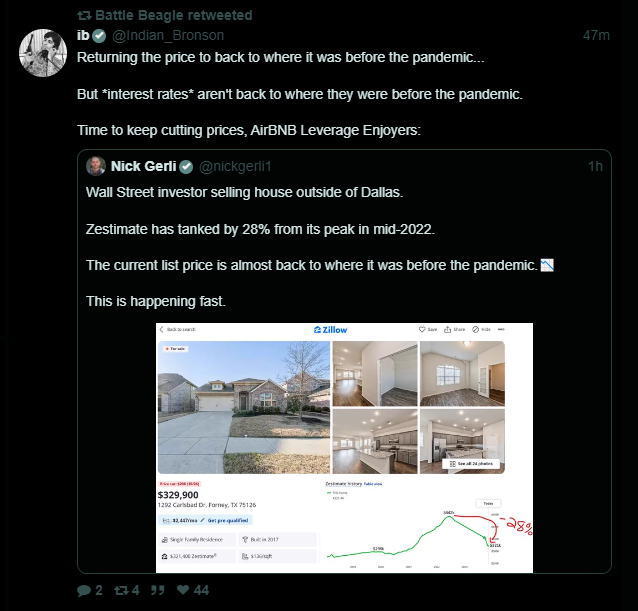Screen dimensions: 638x611
Task: Click the quoted tweet's 1h timestamp
Action: 595,166
